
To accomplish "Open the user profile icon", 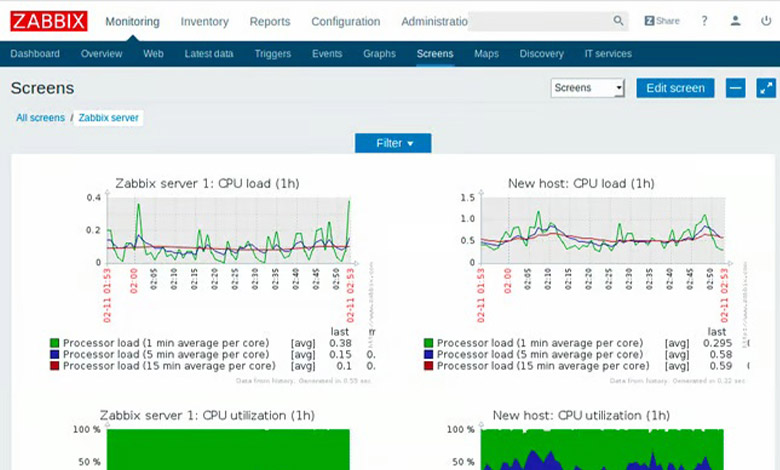I will [x=735, y=21].
